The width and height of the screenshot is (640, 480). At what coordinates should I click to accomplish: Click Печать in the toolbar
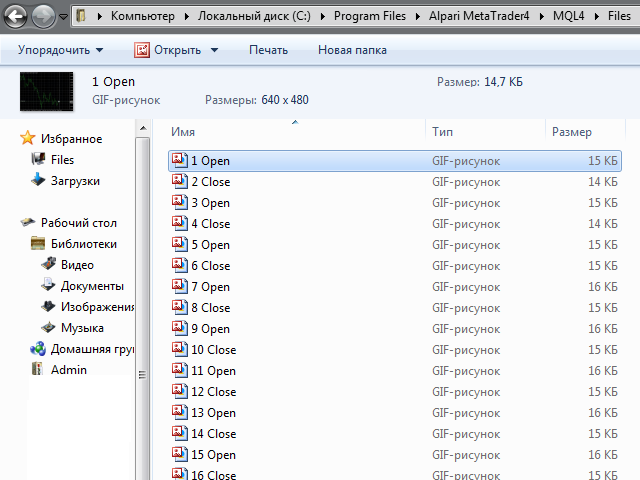pos(268,50)
